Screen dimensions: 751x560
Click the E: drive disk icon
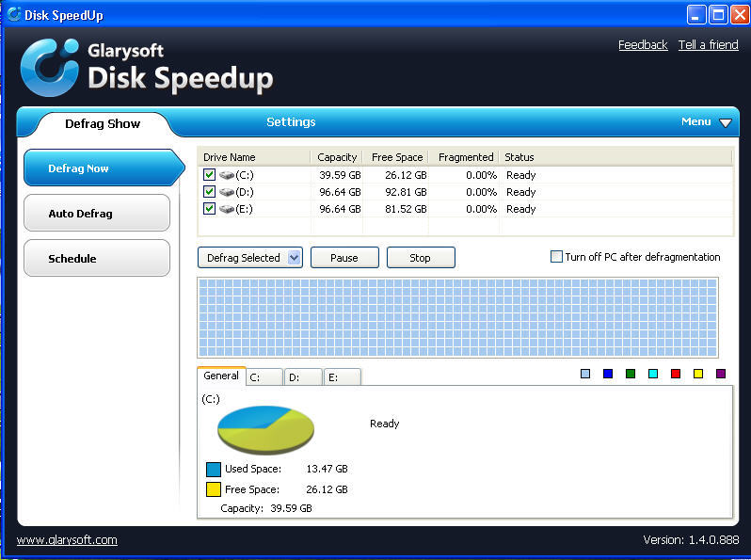pos(227,209)
